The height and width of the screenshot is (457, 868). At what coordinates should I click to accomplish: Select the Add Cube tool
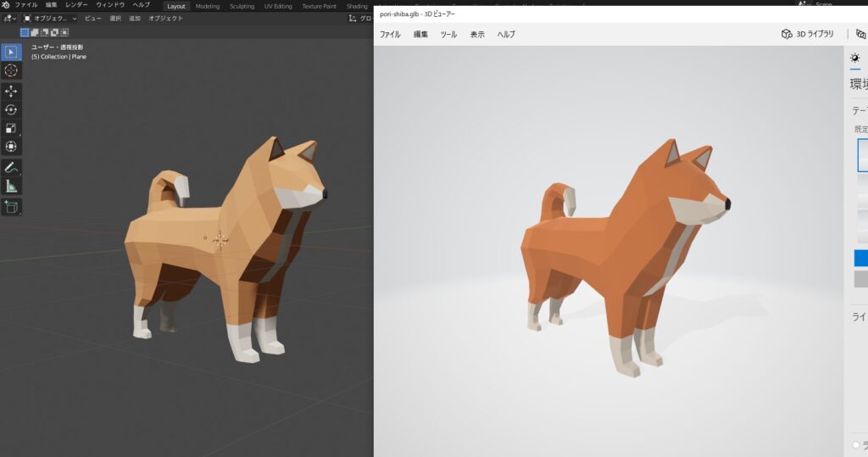tap(12, 207)
